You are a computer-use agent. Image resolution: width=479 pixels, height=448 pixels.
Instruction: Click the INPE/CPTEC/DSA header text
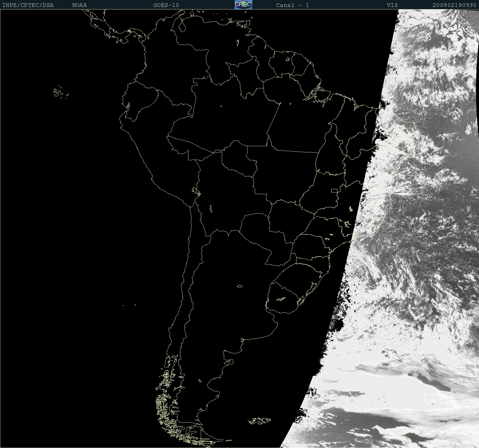(28, 5)
